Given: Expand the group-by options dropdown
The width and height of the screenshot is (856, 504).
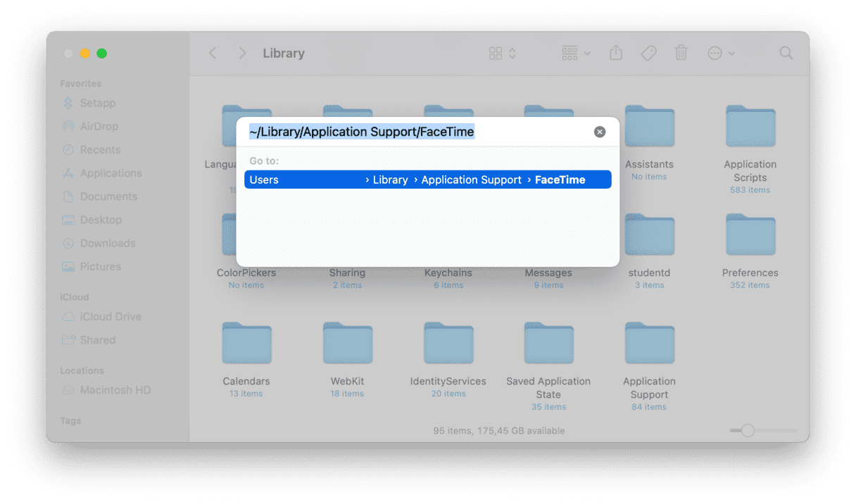Looking at the screenshot, I should click(576, 53).
